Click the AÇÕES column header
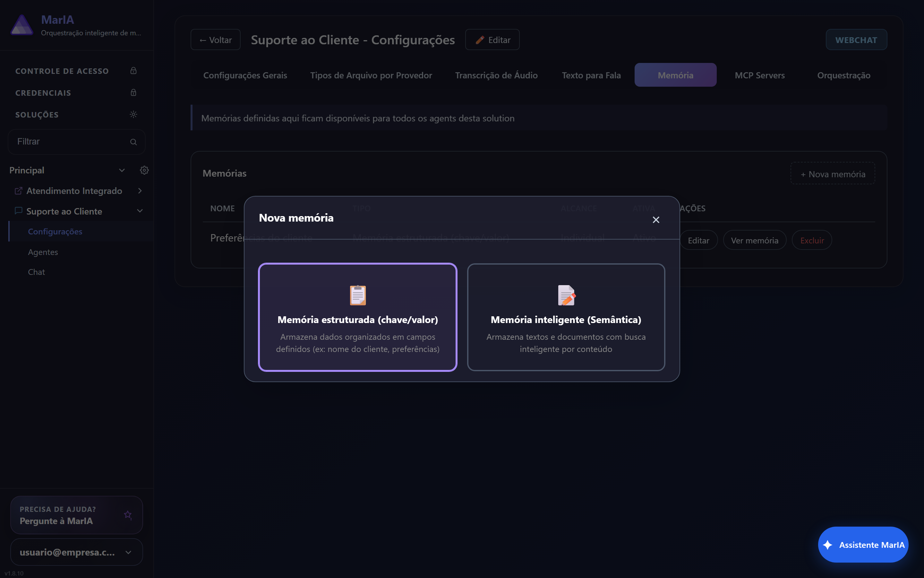This screenshot has width=924, height=578. 692,208
